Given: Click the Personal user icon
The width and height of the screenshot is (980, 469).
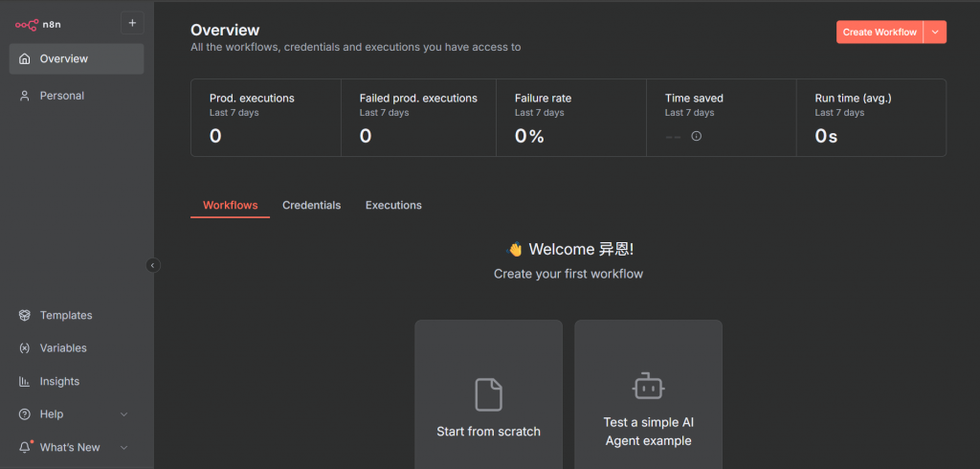Looking at the screenshot, I should [x=25, y=96].
